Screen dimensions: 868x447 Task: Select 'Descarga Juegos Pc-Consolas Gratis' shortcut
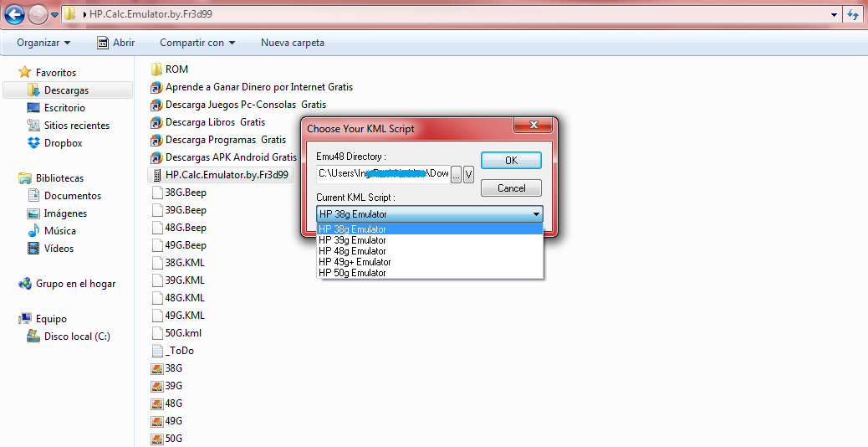coord(246,105)
